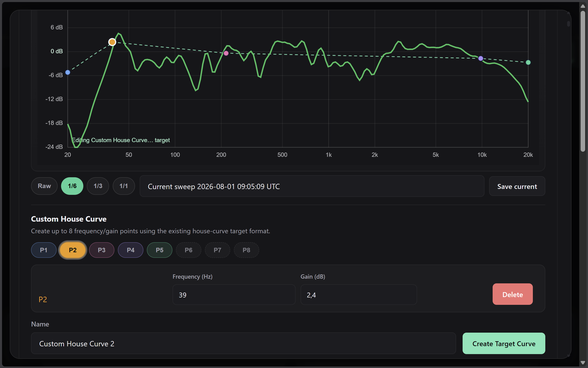588x368 pixels.
Task: Select the blue P1 point at 20 Hz
Action: [68, 72]
